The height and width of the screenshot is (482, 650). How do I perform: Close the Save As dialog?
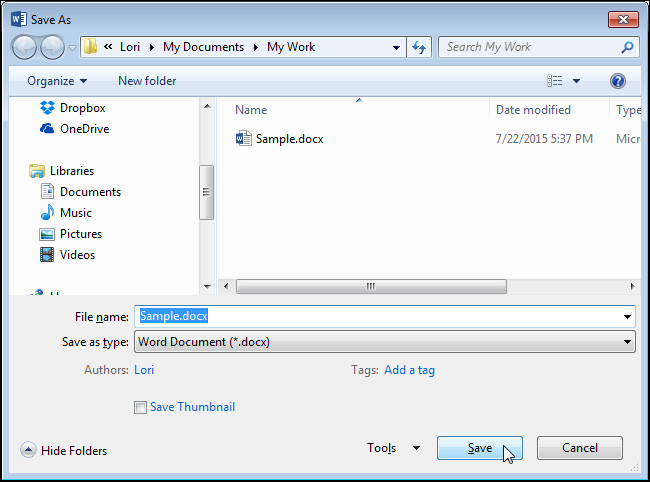tap(623, 19)
